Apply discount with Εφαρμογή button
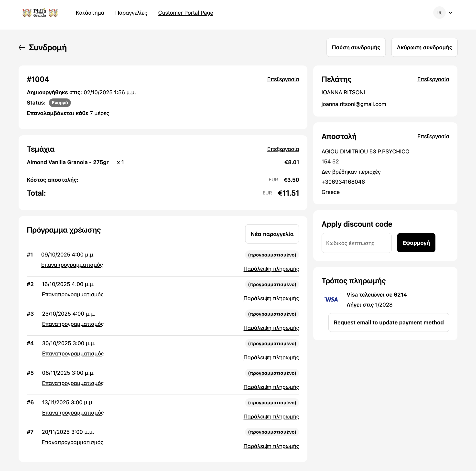 (x=416, y=243)
